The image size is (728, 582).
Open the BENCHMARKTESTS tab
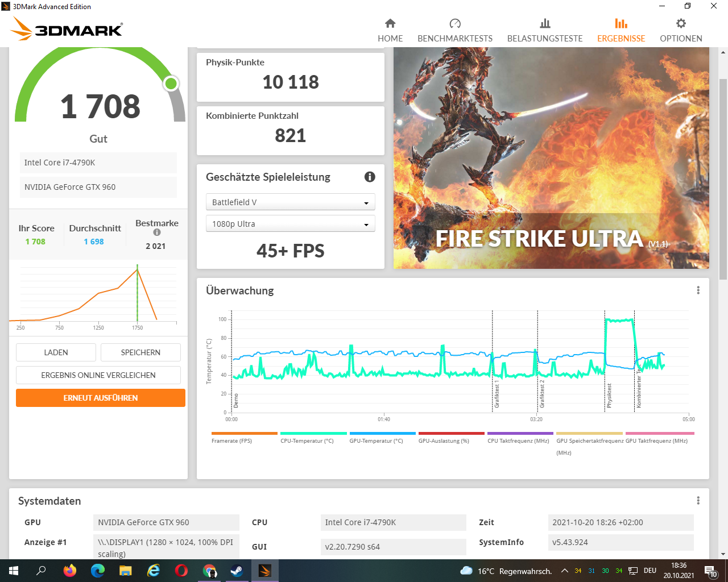455,31
